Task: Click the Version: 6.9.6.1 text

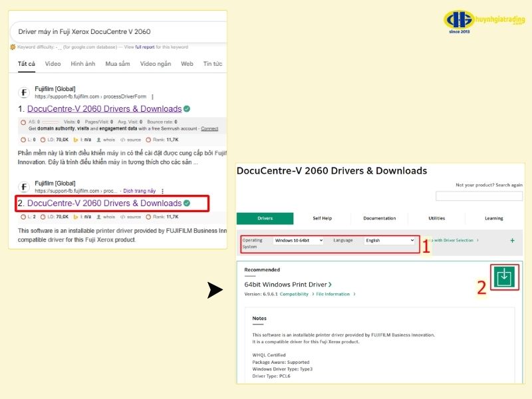Action: click(x=261, y=294)
